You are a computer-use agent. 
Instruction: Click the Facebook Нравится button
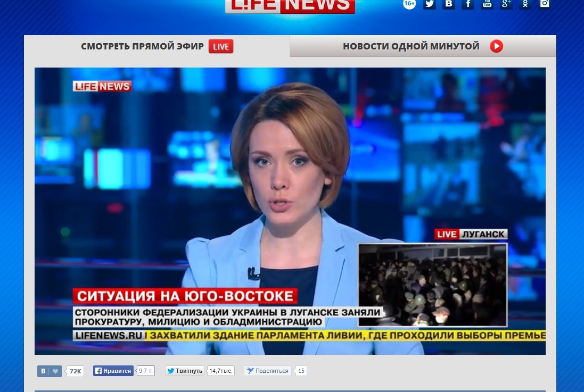tap(113, 371)
